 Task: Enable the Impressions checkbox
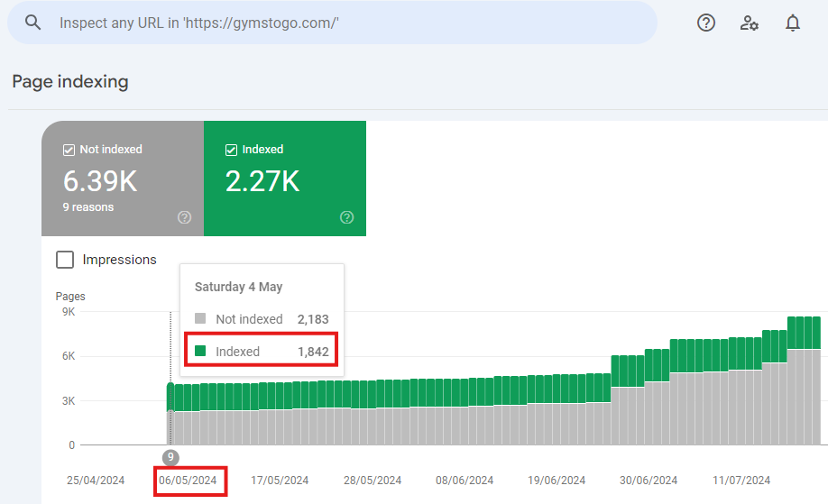(65, 260)
